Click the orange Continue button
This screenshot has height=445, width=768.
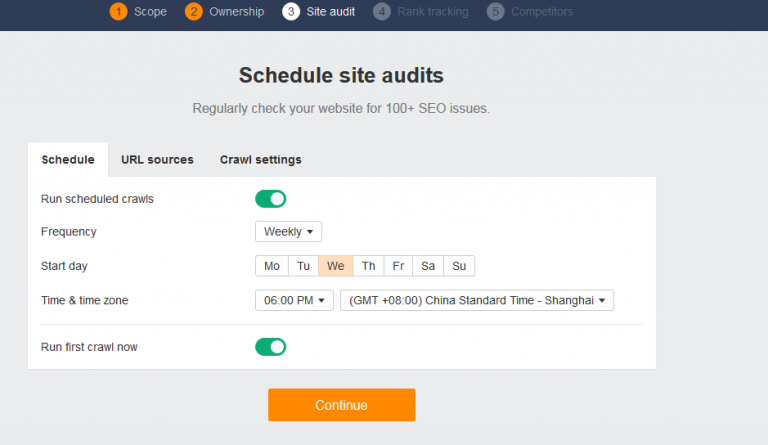[342, 405]
